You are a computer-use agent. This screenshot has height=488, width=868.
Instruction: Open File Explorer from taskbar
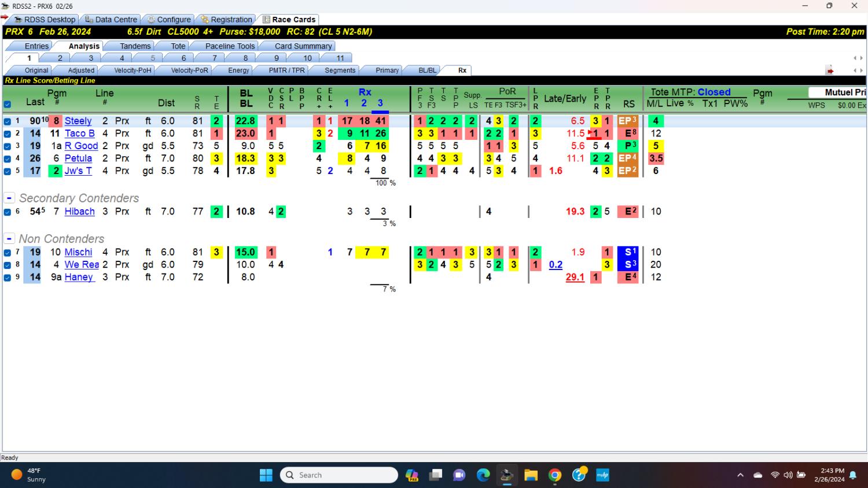tap(531, 475)
